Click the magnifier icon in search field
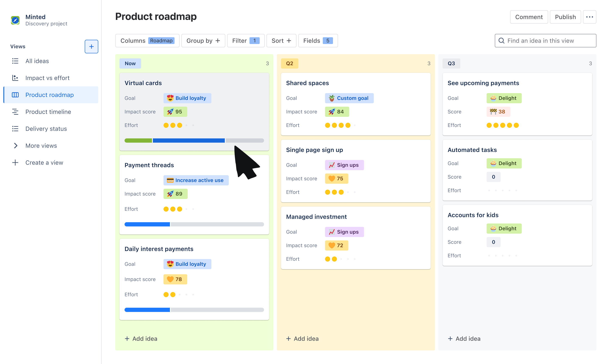This screenshot has width=610, height=364. click(x=502, y=41)
